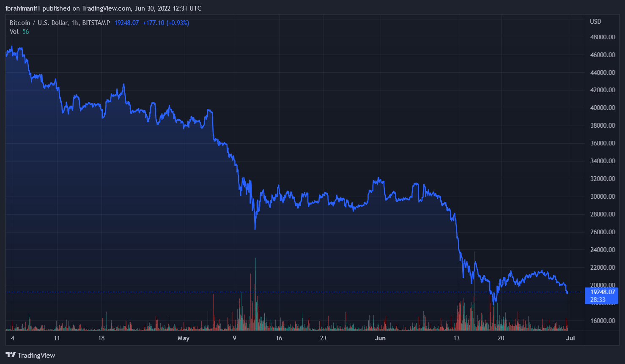Click the blue 19248.07 price tag on the scale
Image resolution: width=625 pixels, height=364 pixels.
603,292
